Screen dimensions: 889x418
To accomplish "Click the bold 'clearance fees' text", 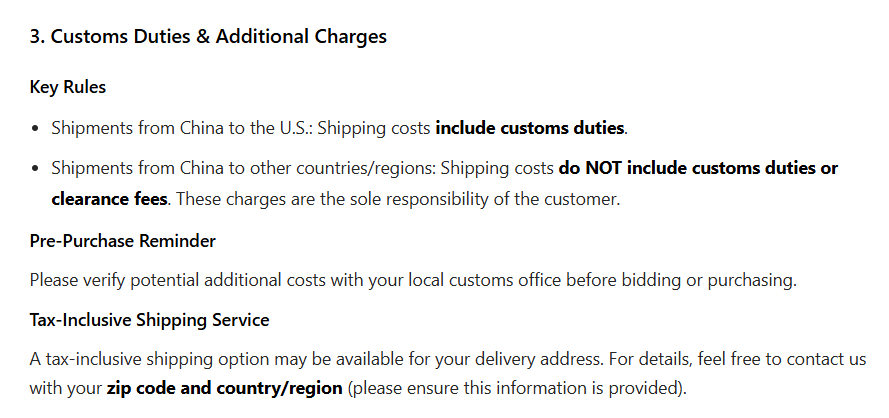I will [x=109, y=198].
